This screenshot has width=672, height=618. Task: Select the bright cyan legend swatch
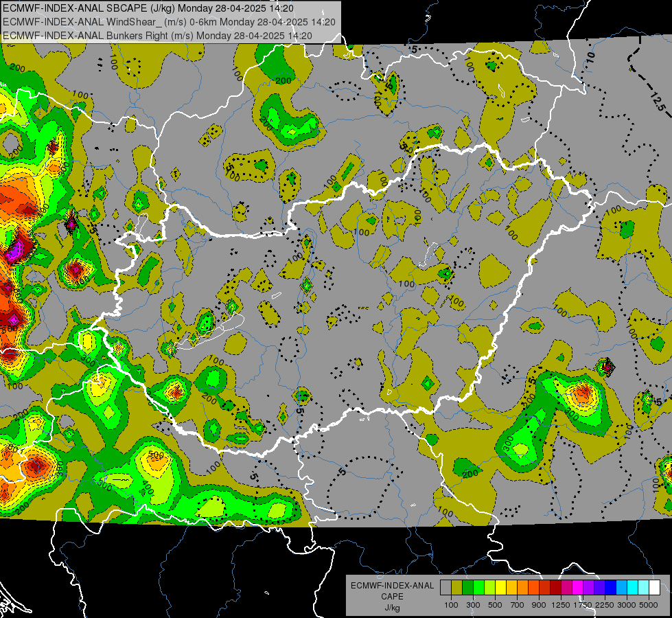(633, 588)
